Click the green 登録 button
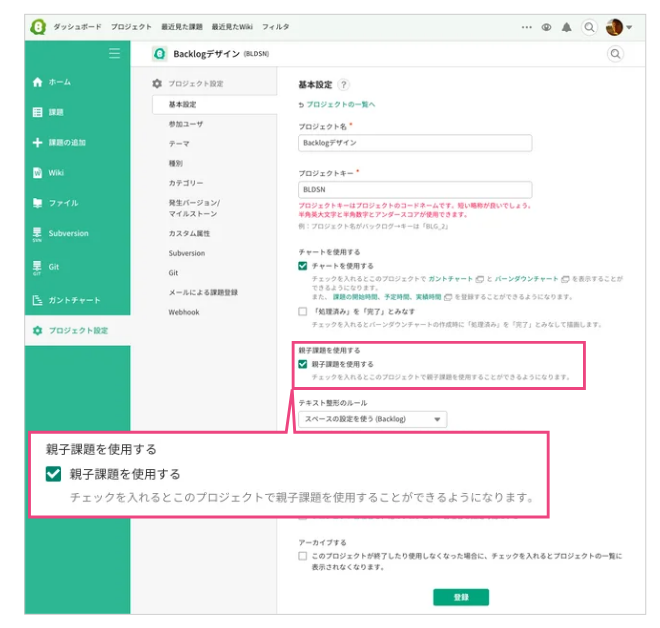 [x=461, y=597]
